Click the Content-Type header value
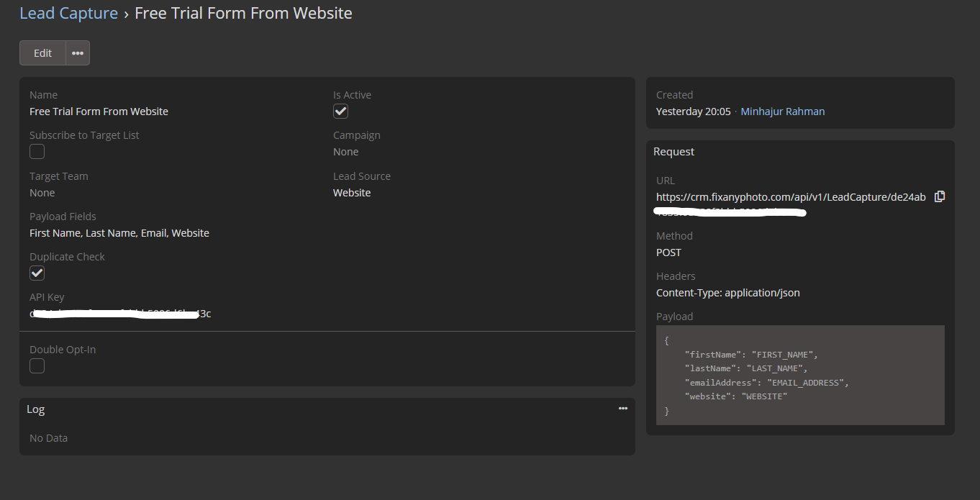The height and width of the screenshot is (500, 980). click(x=727, y=293)
